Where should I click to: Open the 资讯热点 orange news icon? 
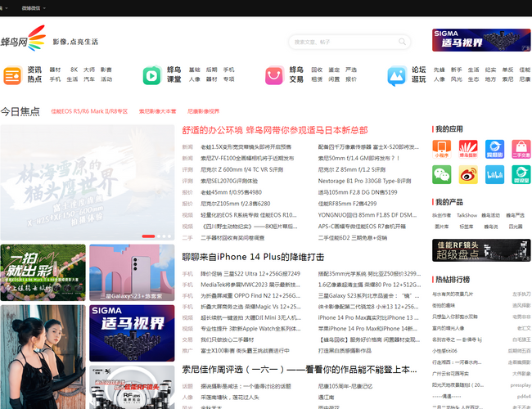pyautogui.click(x=12, y=75)
